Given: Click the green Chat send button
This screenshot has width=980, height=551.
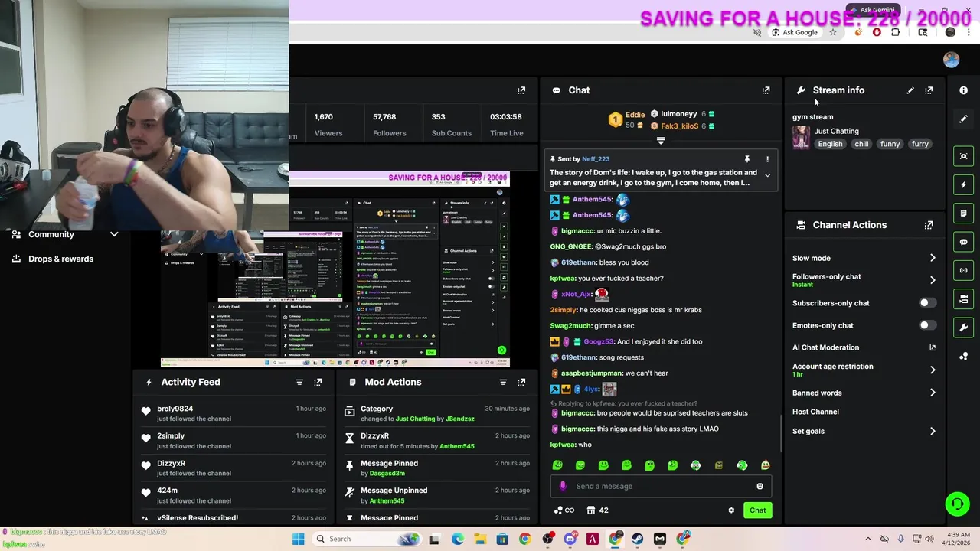Looking at the screenshot, I should pos(757,510).
